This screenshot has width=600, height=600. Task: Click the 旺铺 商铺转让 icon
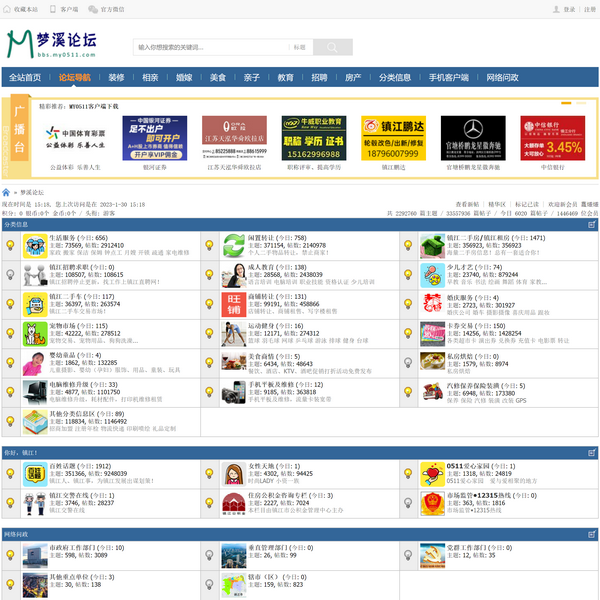point(232,303)
